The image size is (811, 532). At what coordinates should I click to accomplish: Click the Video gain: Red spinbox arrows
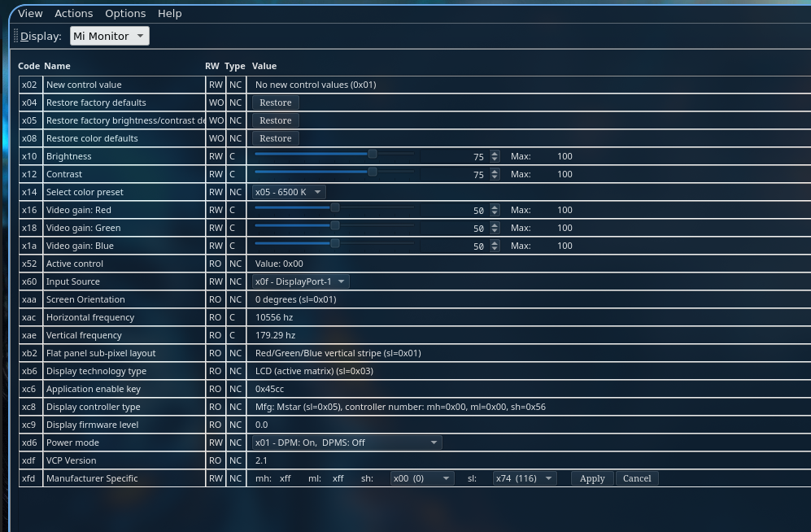click(x=495, y=210)
